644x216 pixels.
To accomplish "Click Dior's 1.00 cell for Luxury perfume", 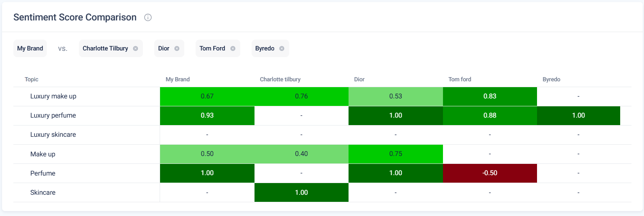I will 395,116.
